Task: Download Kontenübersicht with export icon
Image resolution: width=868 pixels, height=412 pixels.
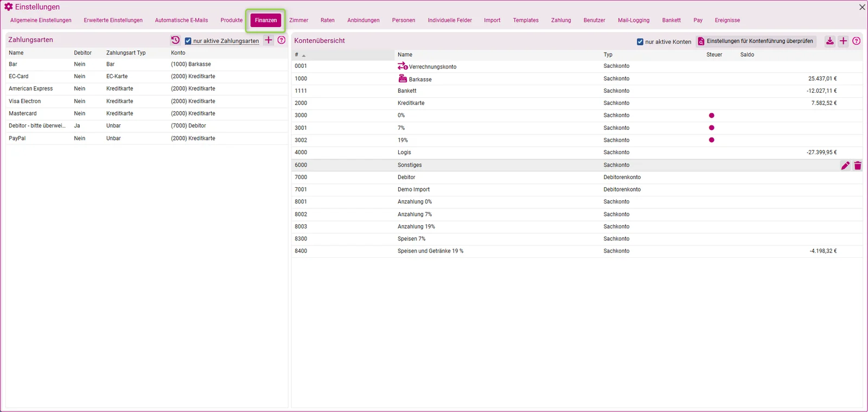Action: tap(830, 41)
